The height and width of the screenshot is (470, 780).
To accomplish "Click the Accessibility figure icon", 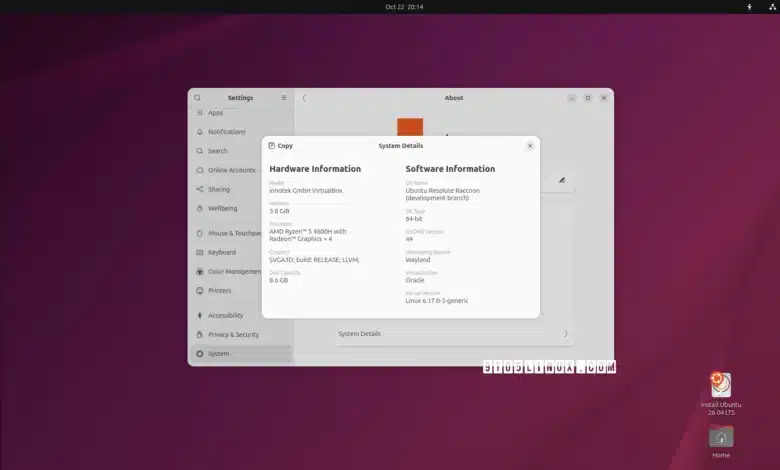I will pos(199,315).
